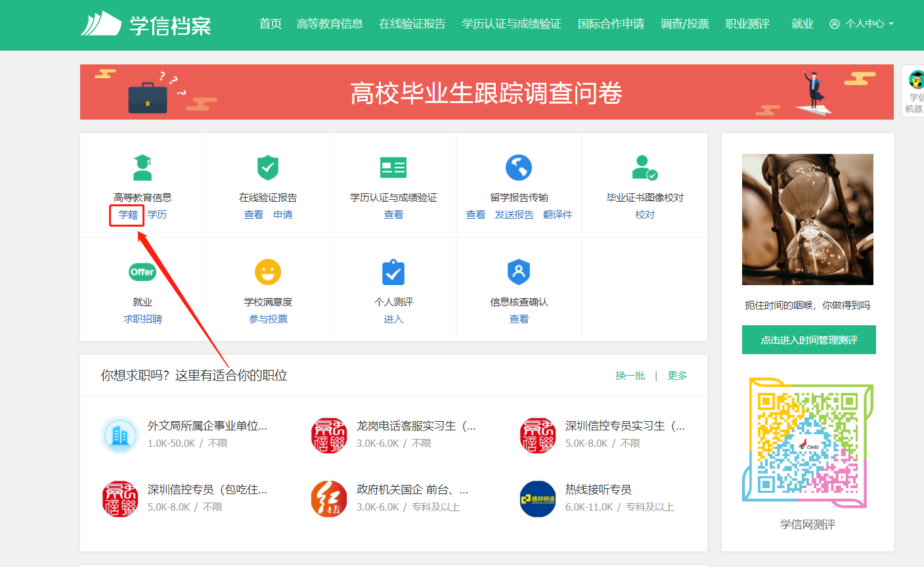The width and height of the screenshot is (924, 567).
Task: Click the 发送报告 link
Action: tap(514, 215)
